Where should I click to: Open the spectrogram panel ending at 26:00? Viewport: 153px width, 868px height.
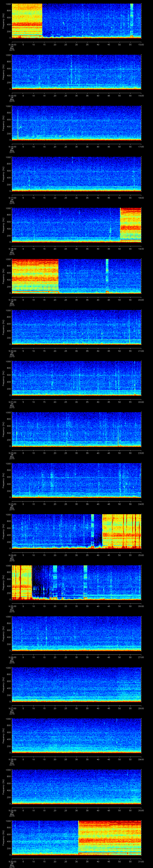pyautogui.click(x=77, y=582)
